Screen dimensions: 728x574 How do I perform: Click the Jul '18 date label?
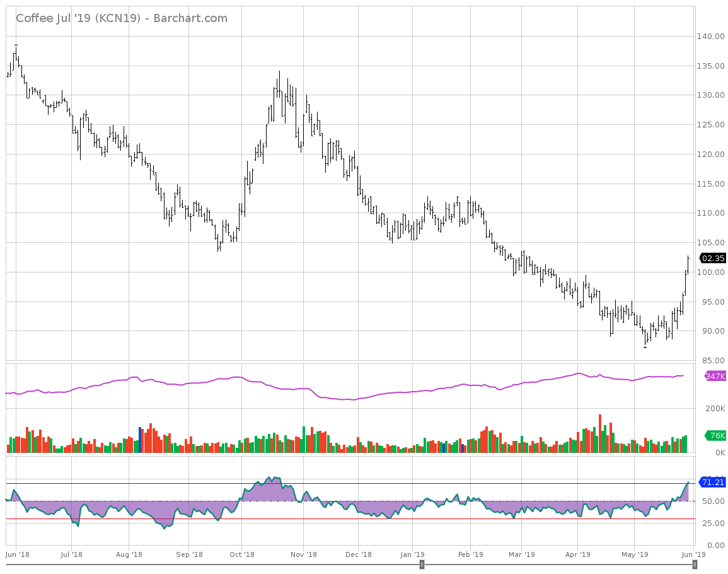point(71,554)
